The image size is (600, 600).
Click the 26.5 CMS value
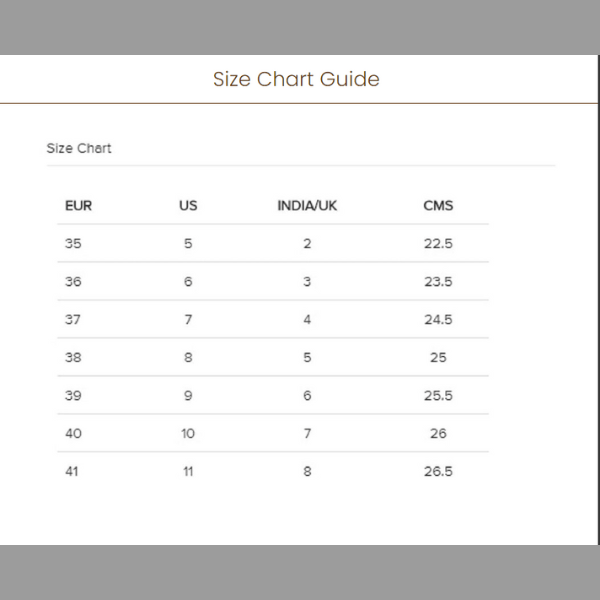coord(438,472)
